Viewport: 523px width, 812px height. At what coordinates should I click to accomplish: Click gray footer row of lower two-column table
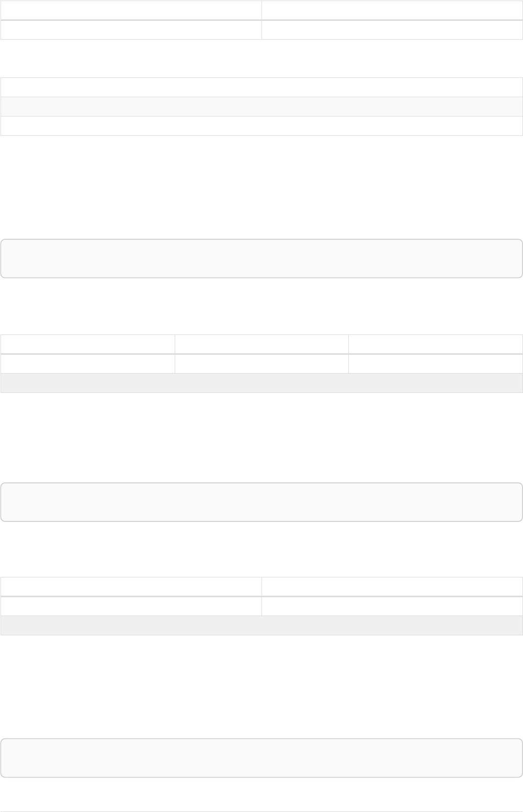click(x=261, y=625)
